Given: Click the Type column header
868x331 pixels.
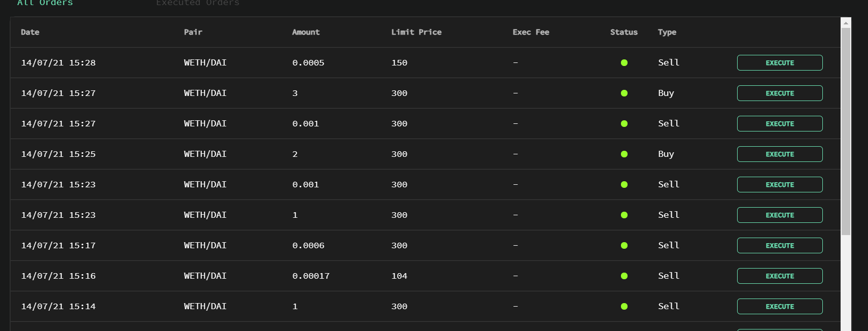Looking at the screenshot, I should (x=667, y=32).
